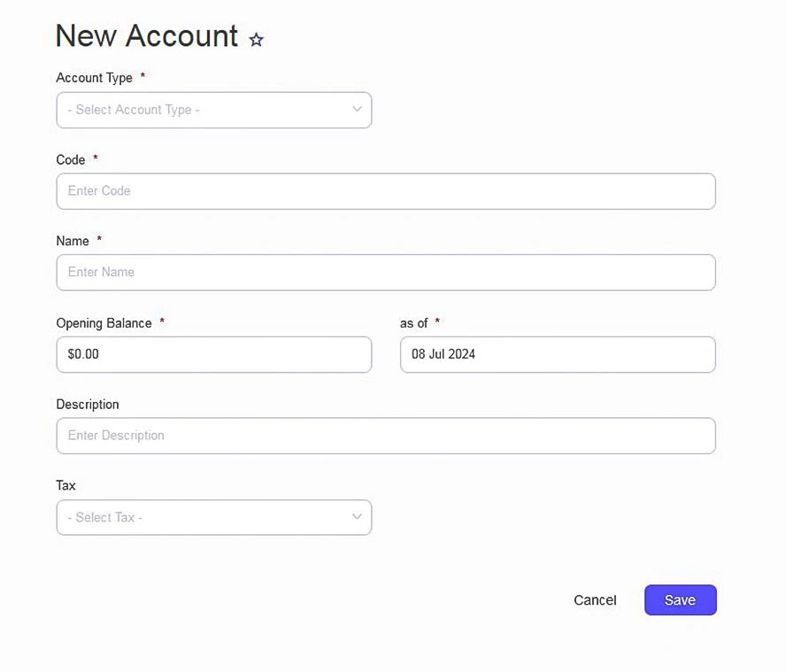The image size is (786, 672).
Task: Click into the Enter Name field
Action: click(385, 273)
